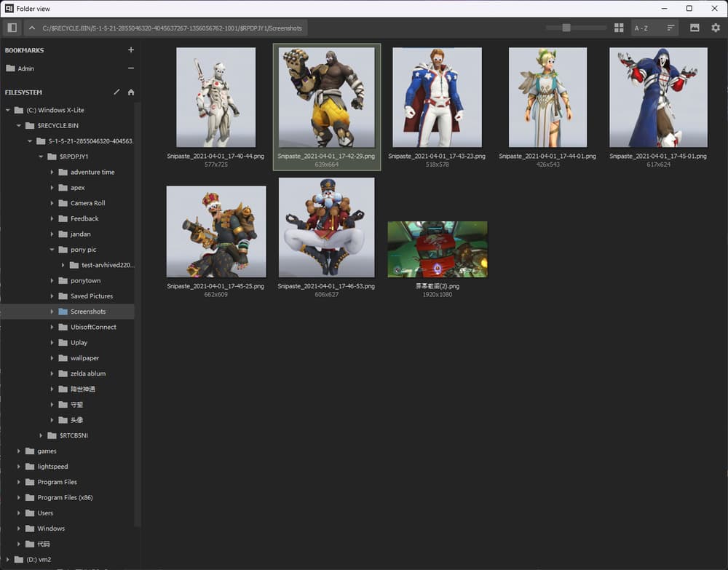Switch to grid view layout
The image size is (728, 570).
(x=619, y=28)
